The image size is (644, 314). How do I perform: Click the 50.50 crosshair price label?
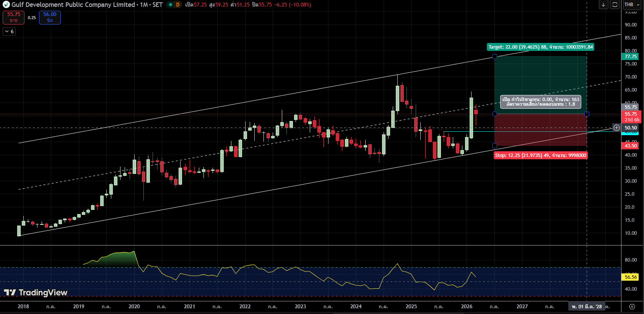click(x=631, y=128)
